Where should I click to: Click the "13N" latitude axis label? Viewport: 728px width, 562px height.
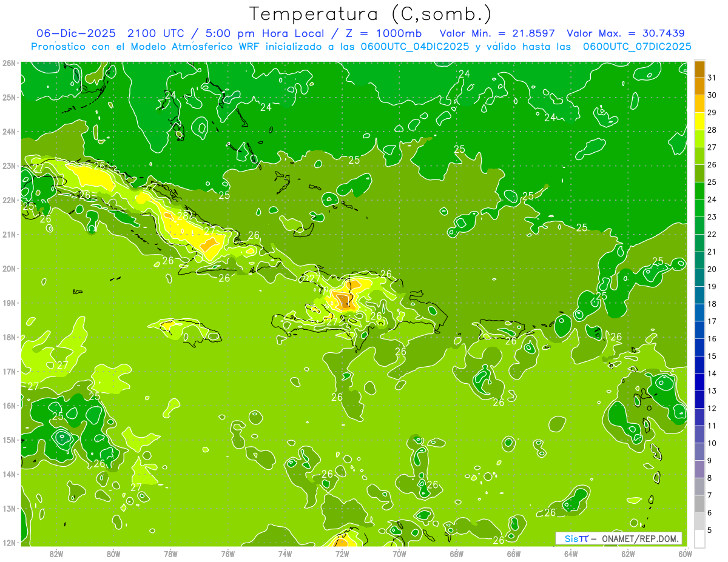(8, 509)
